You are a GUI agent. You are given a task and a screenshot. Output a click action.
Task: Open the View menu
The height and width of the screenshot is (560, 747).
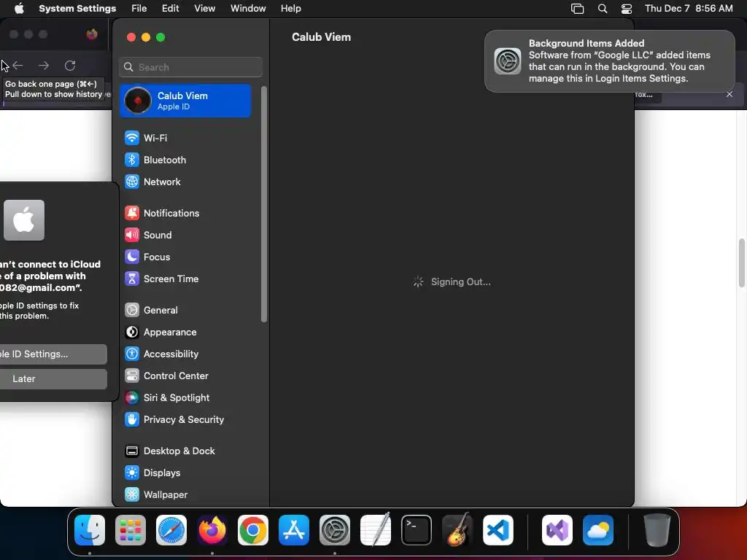(205, 9)
